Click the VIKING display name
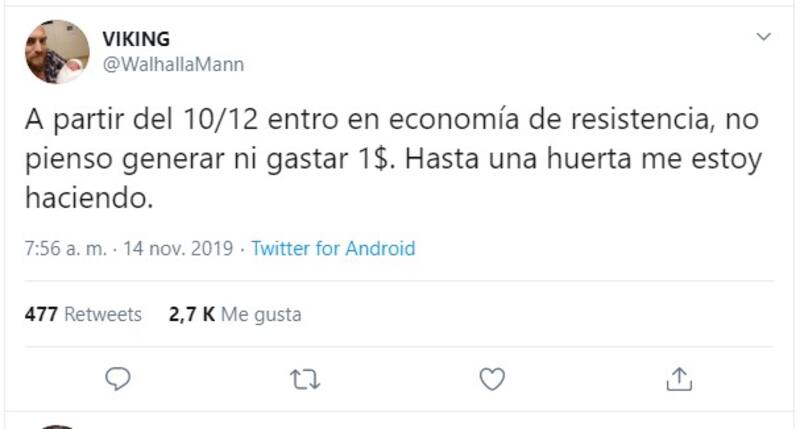Viewport: 800px width, 429px height. 136,39
